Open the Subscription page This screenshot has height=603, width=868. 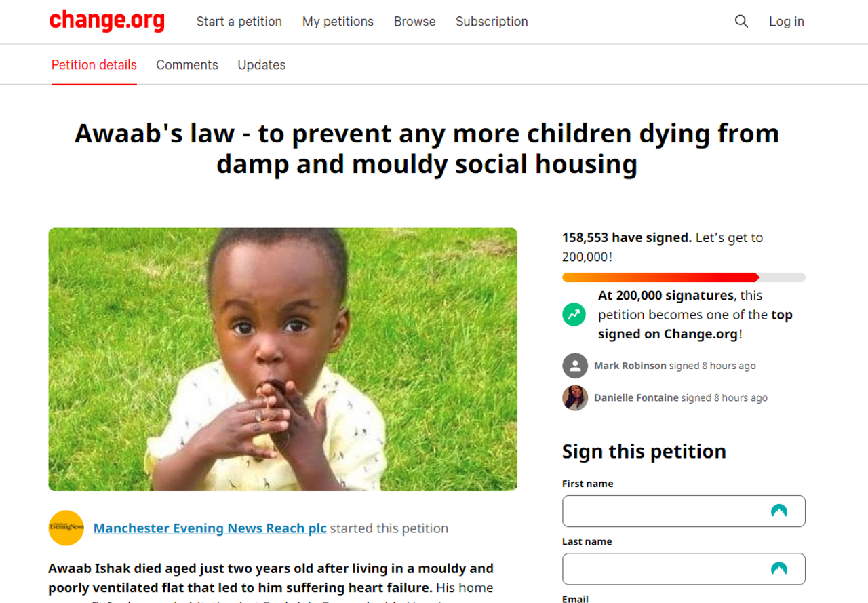(492, 22)
